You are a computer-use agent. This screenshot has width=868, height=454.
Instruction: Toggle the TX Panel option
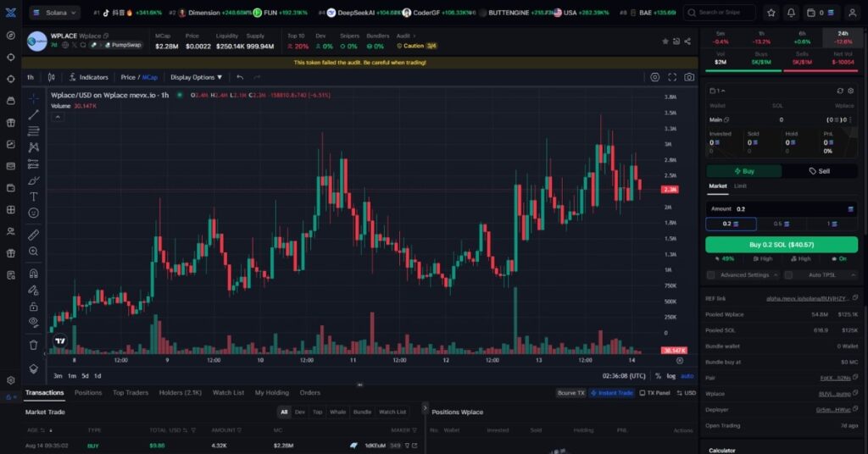pyautogui.click(x=654, y=393)
